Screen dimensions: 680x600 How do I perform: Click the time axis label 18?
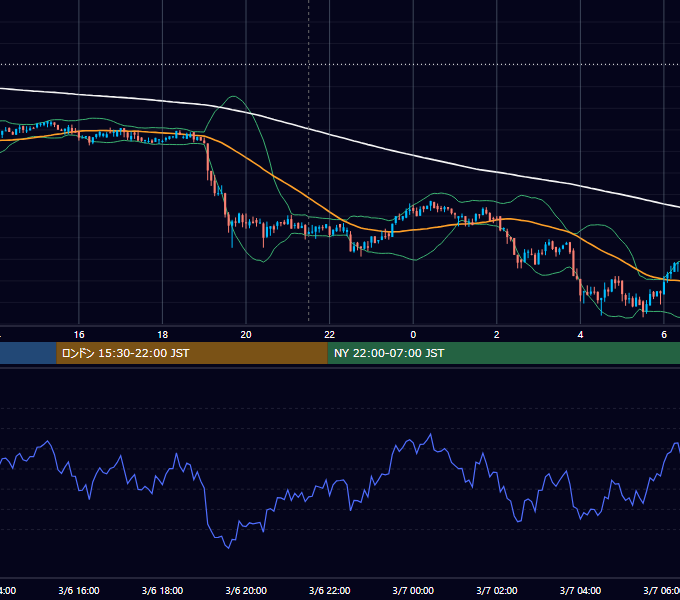coord(162,335)
